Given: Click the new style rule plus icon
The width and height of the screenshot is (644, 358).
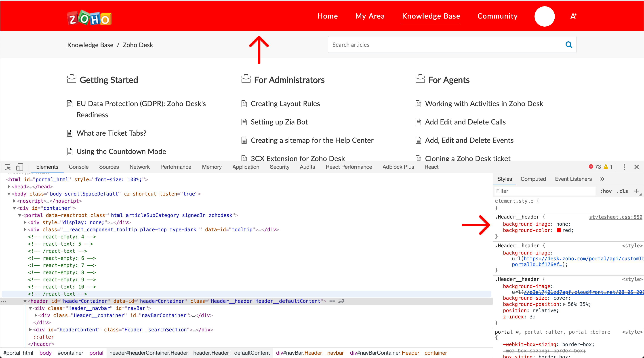Looking at the screenshot, I should click(636, 191).
